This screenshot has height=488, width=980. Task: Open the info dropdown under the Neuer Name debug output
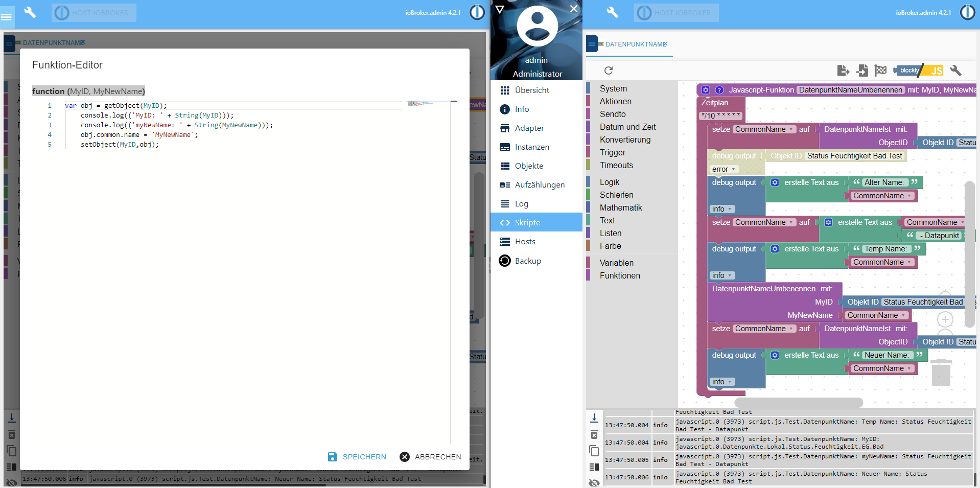click(722, 382)
